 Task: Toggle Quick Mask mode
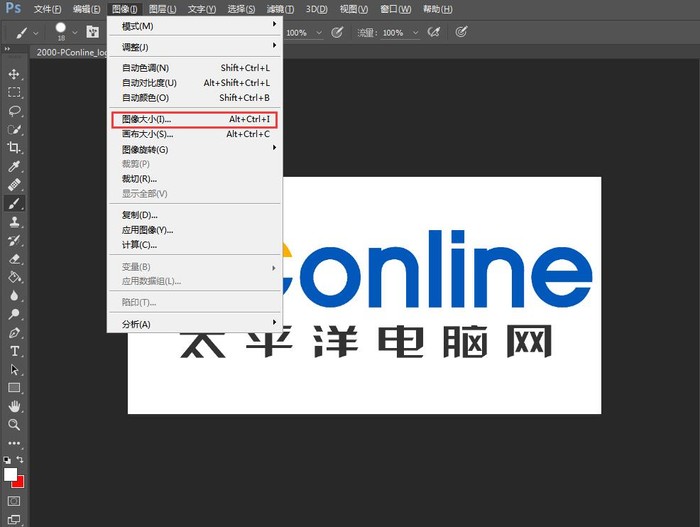(x=14, y=501)
